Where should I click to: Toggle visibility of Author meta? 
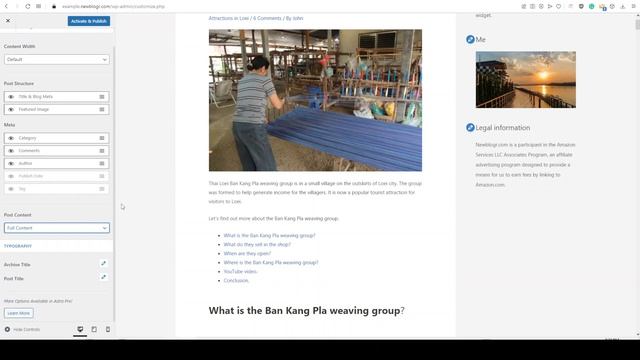click(11, 164)
